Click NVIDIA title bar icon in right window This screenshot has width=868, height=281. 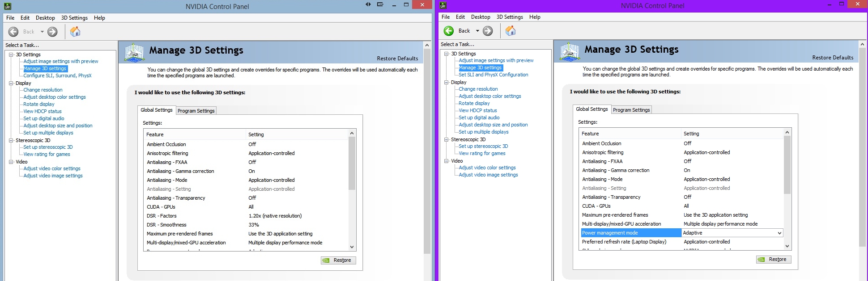click(x=443, y=5)
